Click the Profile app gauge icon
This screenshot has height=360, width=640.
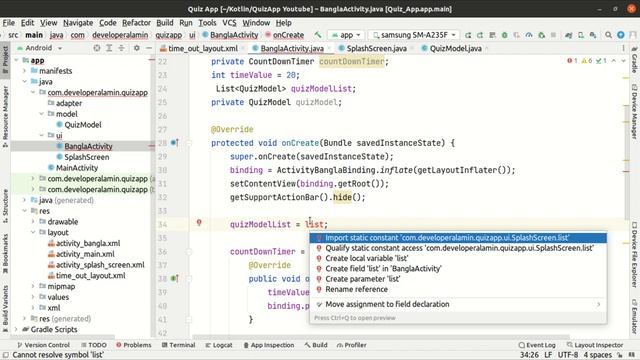click(529, 35)
